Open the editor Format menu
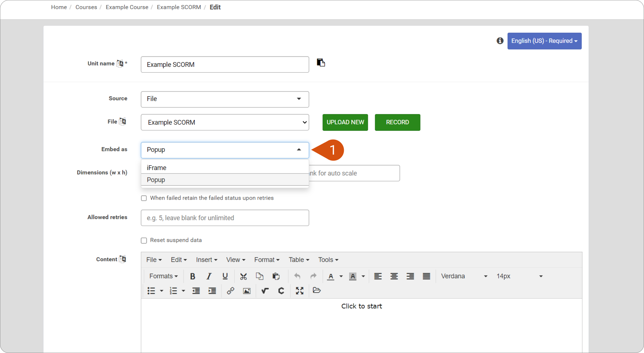This screenshot has height=353, width=644. tap(267, 260)
